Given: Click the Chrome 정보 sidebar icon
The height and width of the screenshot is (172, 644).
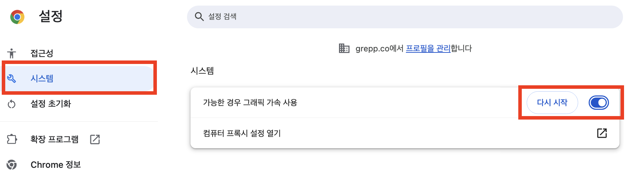Looking at the screenshot, I should click(12, 164).
